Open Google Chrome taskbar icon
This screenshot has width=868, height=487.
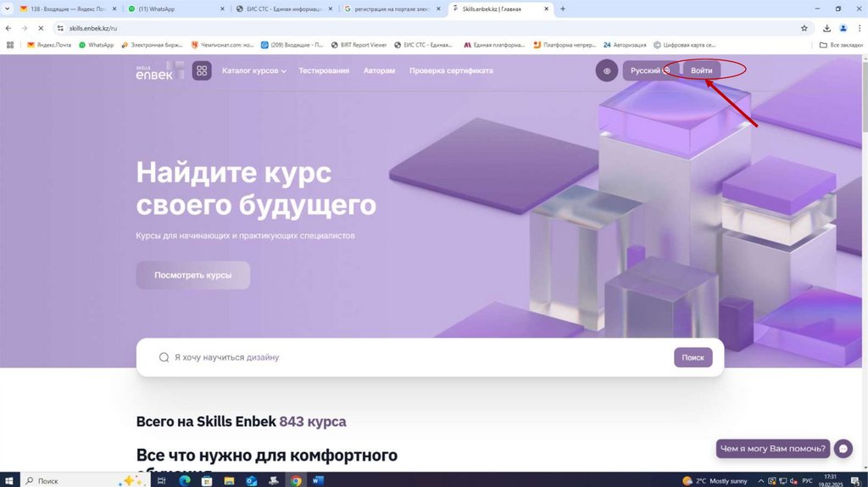coord(296,480)
